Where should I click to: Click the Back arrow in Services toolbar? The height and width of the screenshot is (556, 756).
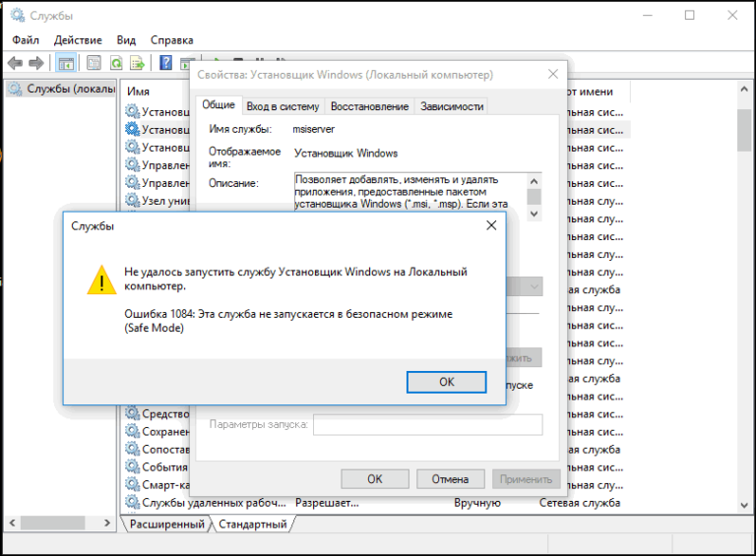(16, 63)
